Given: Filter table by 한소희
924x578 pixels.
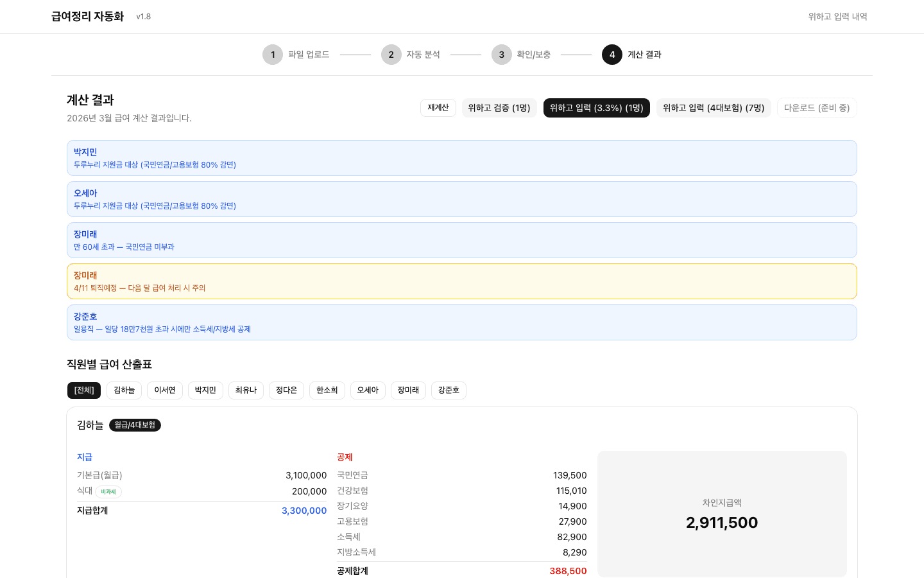Looking at the screenshot, I should pyautogui.click(x=327, y=390).
